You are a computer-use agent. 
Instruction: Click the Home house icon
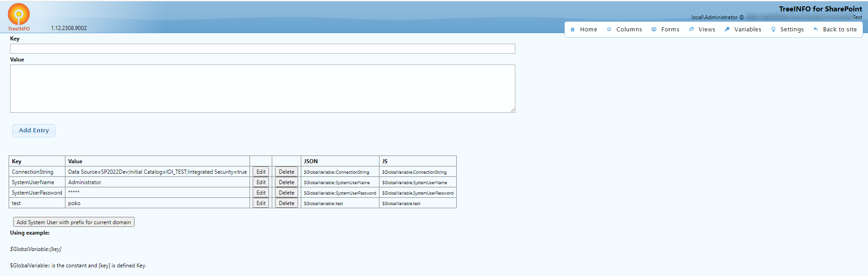pyautogui.click(x=573, y=30)
